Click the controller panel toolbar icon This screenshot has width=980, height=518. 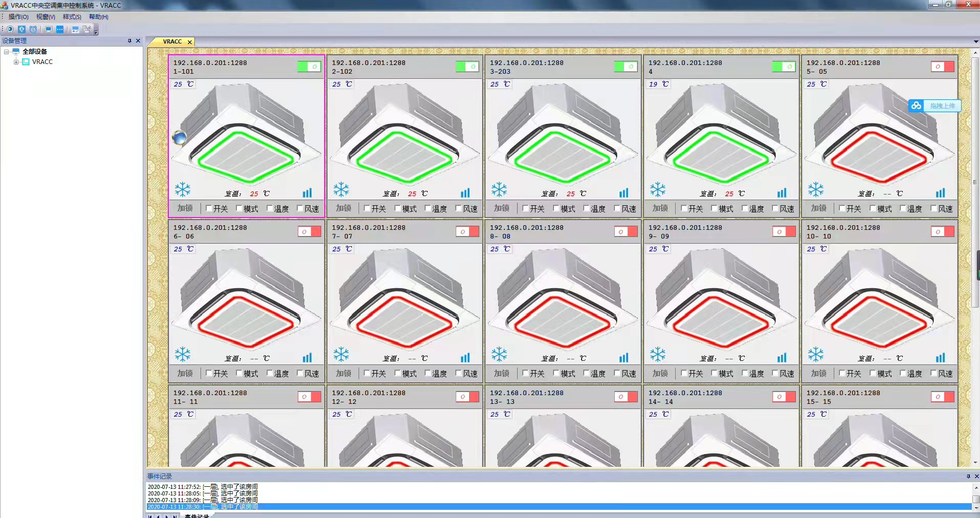(x=75, y=29)
